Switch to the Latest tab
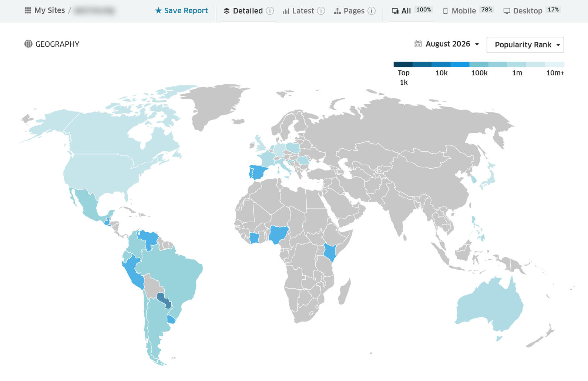 (x=299, y=11)
